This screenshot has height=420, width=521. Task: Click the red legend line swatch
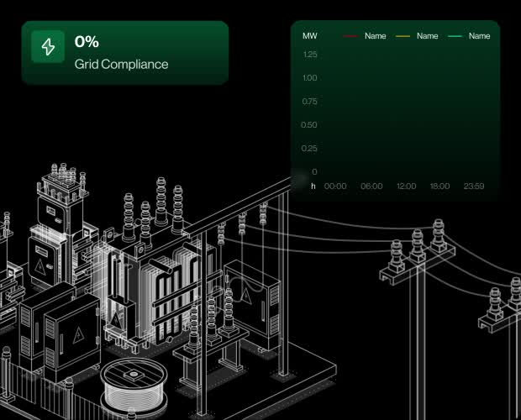click(351, 36)
